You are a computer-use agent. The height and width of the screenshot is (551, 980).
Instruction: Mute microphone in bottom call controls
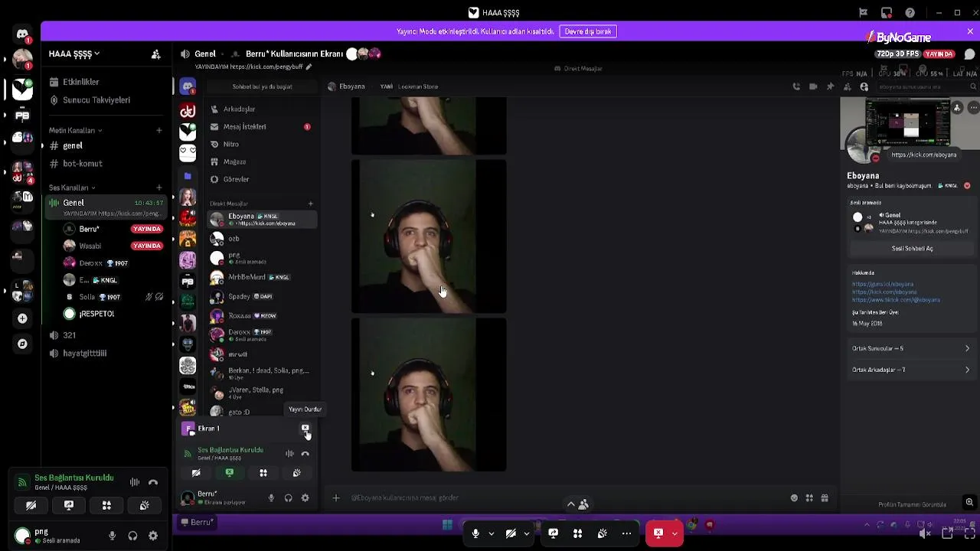coord(475,533)
